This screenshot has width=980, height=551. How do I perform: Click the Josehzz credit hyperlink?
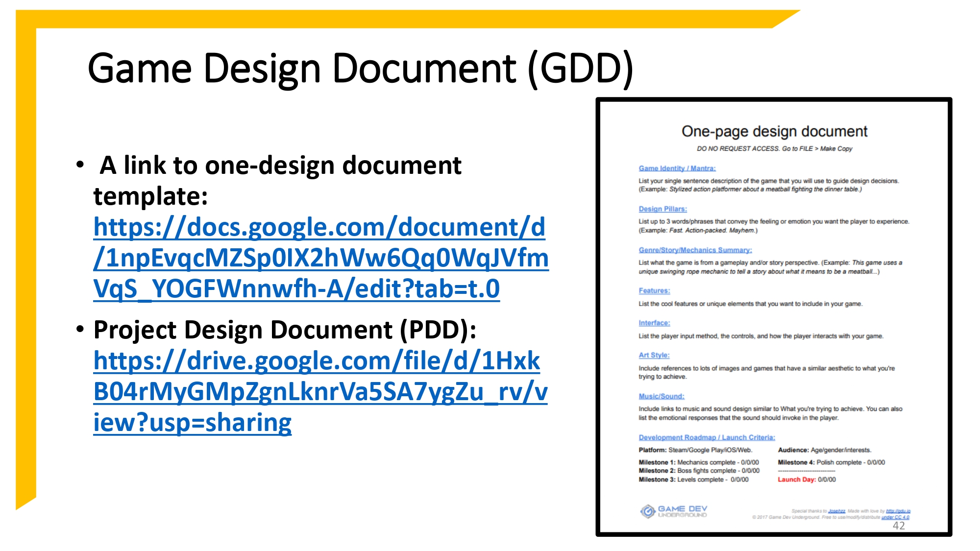[x=836, y=511]
